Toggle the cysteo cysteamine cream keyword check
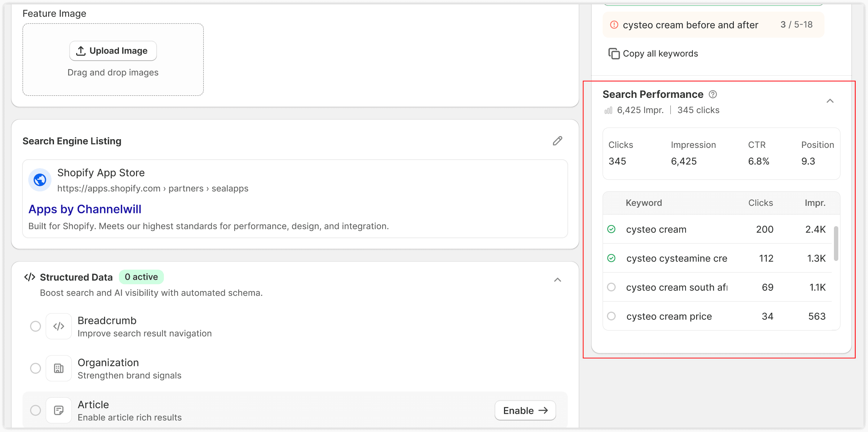868x432 pixels. [612, 258]
